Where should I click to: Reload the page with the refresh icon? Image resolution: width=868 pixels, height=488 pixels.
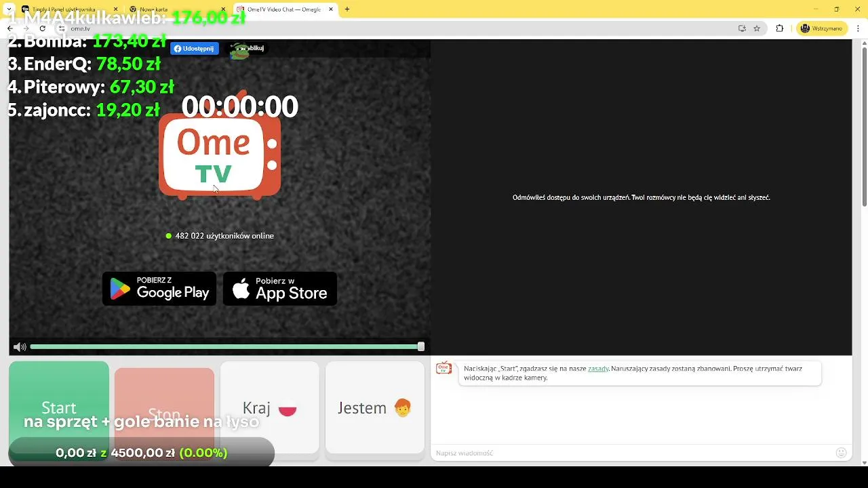(42, 28)
